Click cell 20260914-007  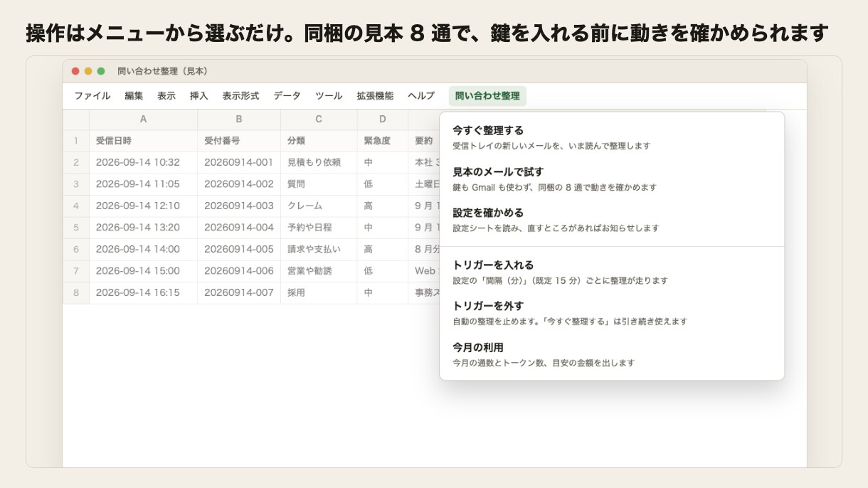239,292
